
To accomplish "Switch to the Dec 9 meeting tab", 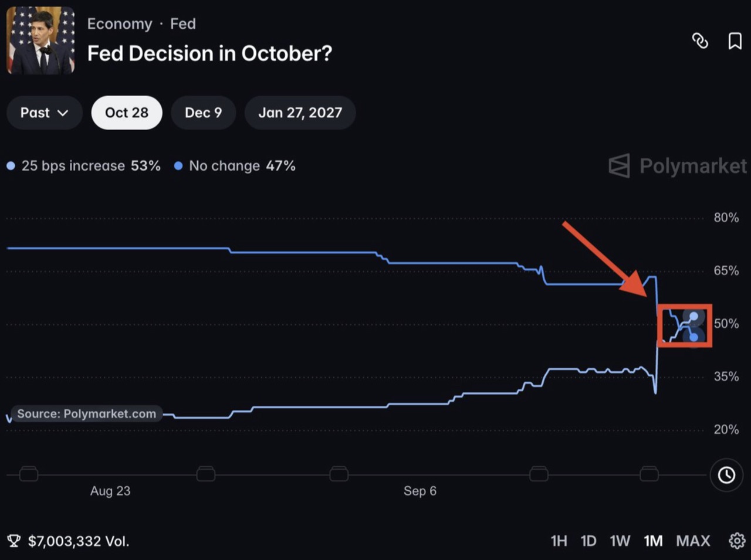I will pos(204,113).
